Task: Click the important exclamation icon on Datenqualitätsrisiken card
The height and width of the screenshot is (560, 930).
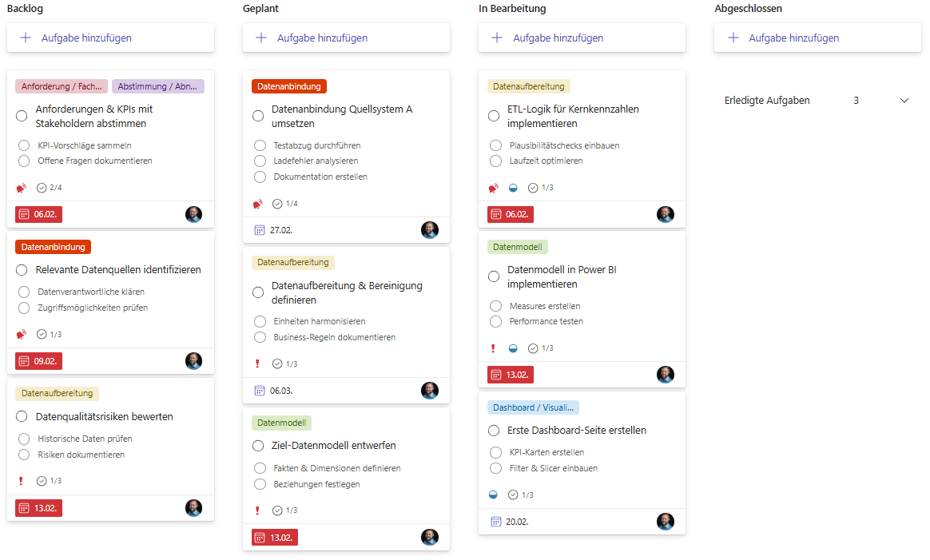Action: click(x=21, y=481)
